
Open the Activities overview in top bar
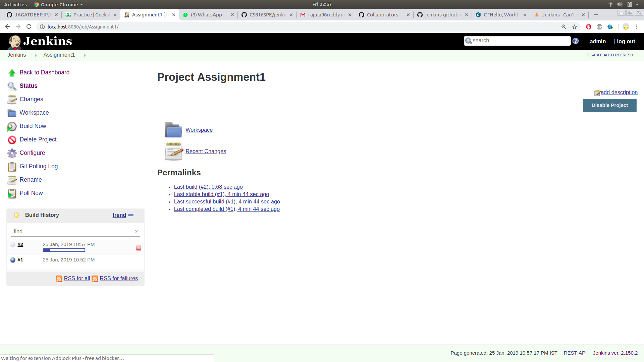(x=15, y=4)
